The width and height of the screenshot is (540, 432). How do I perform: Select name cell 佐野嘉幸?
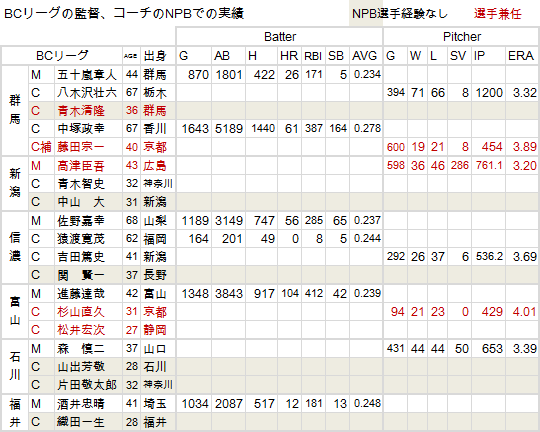pos(88,220)
